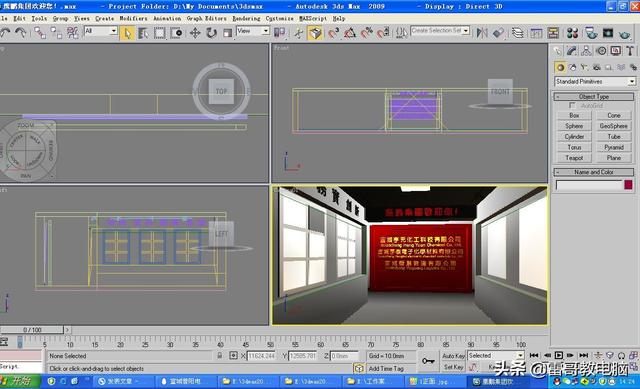
Task: Open Edit Named Selection Sets
Action: [402, 33]
